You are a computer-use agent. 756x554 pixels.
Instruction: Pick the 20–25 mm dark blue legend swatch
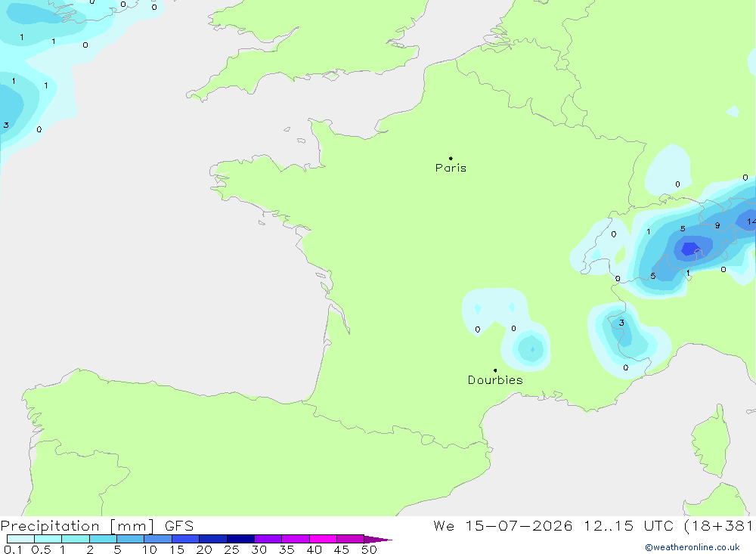point(213,539)
